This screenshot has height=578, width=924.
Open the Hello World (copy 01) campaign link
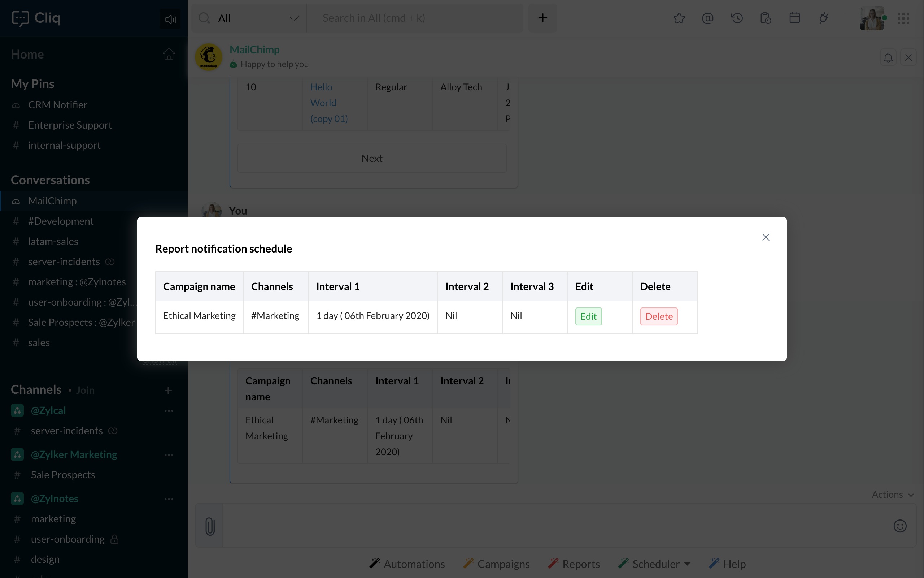pyautogui.click(x=329, y=103)
